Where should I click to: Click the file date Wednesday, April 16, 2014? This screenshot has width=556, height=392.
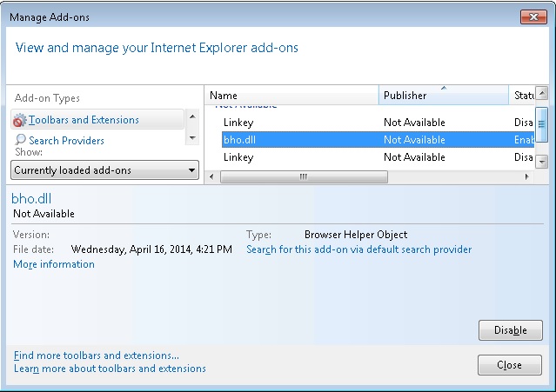click(x=151, y=249)
